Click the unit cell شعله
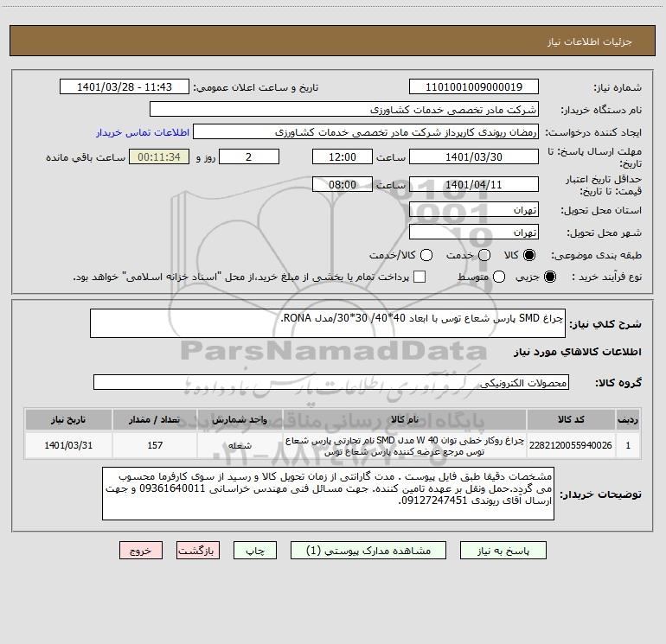The width and height of the screenshot is (666, 644). pyautogui.click(x=240, y=445)
